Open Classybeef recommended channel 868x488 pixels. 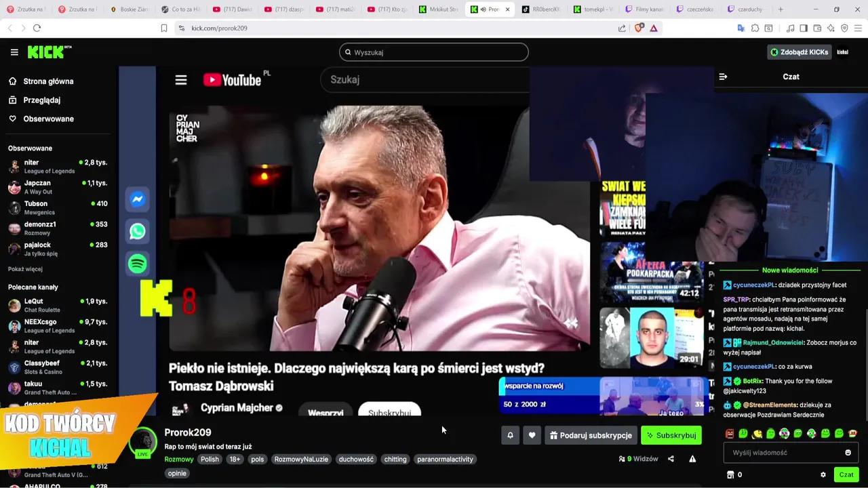pos(58,367)
